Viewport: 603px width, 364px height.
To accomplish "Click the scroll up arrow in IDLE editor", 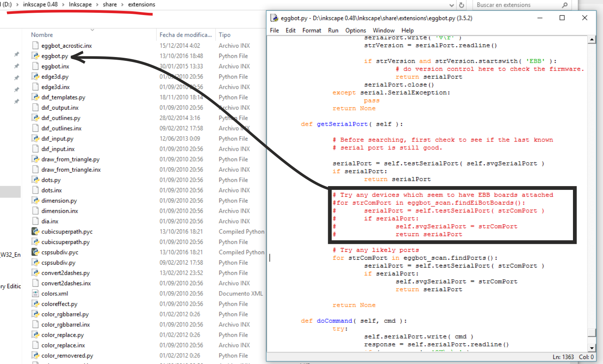I will 592,39.
